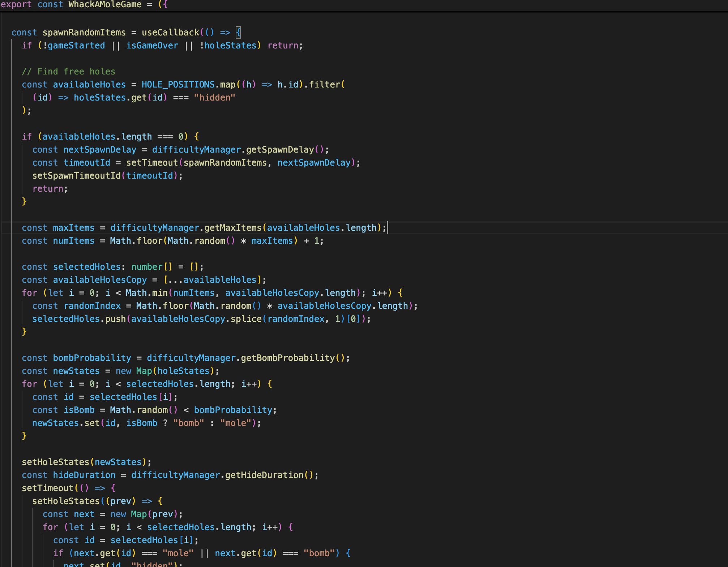This screenshot has height=567, width=728.
Task: Click setSpawnTimeoutId call
Action: click(77, 176)
